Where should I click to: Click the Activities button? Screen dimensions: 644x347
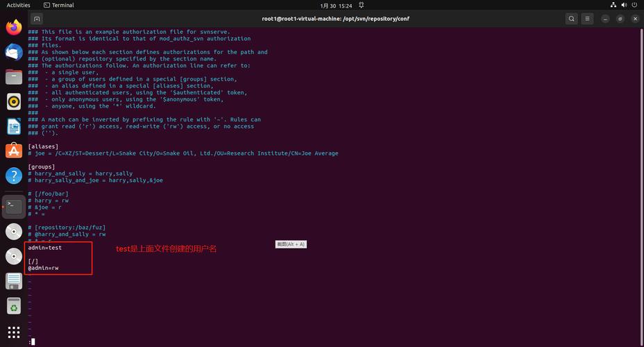click(18, 5)
